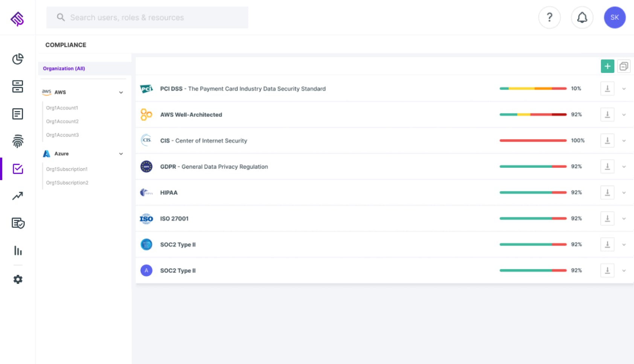Screen dimensions: 634x364
Task: Click the CIS compliance progress bar
Action: click(533, 141)
